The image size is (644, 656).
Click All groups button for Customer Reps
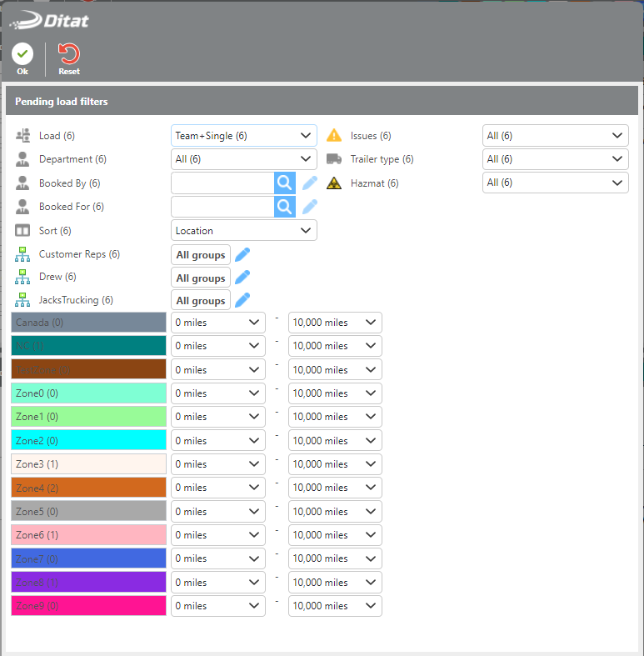coord(201,255)
